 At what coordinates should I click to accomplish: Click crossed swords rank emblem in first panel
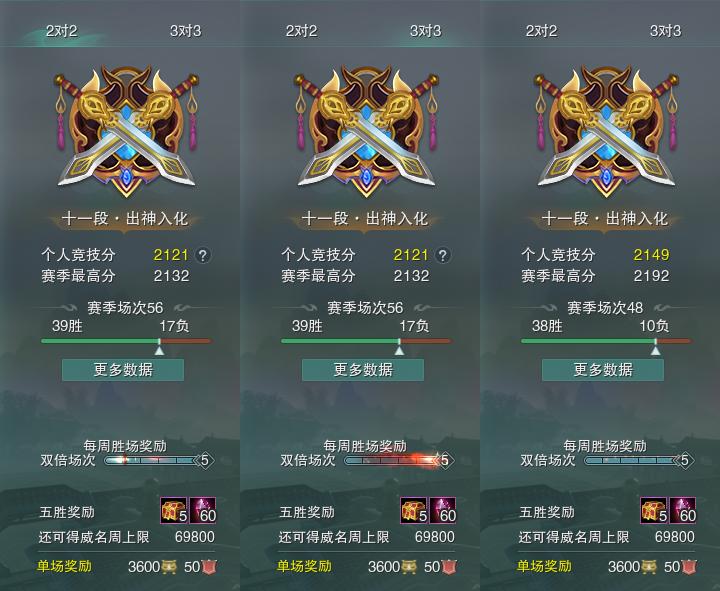click(x=126, y=131)
